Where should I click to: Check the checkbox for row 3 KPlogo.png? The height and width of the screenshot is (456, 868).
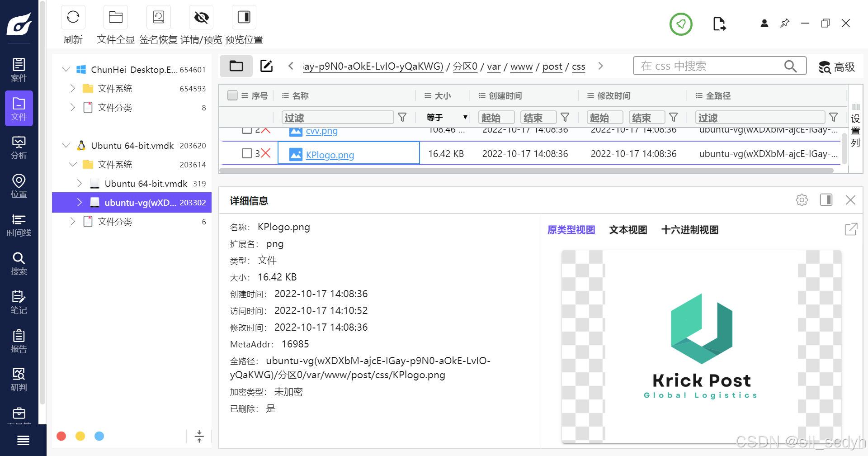pos(247,153)
